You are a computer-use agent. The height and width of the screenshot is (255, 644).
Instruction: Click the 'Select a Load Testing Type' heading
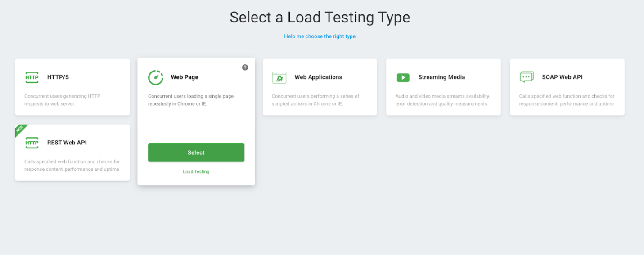pyautogui.click(x=320, y=18)
